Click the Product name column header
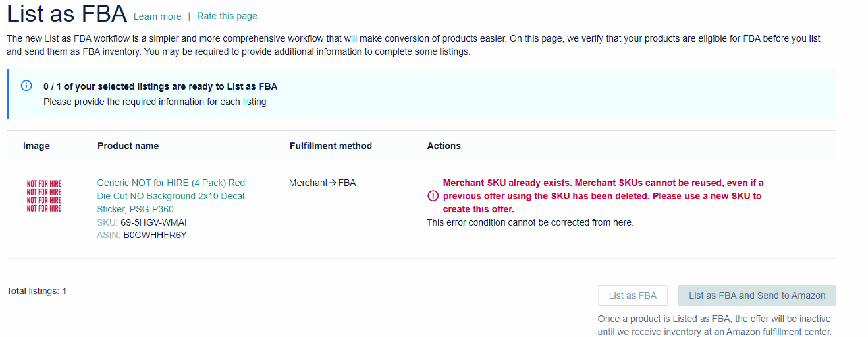868x337 pixels. (x=128, y=146)
